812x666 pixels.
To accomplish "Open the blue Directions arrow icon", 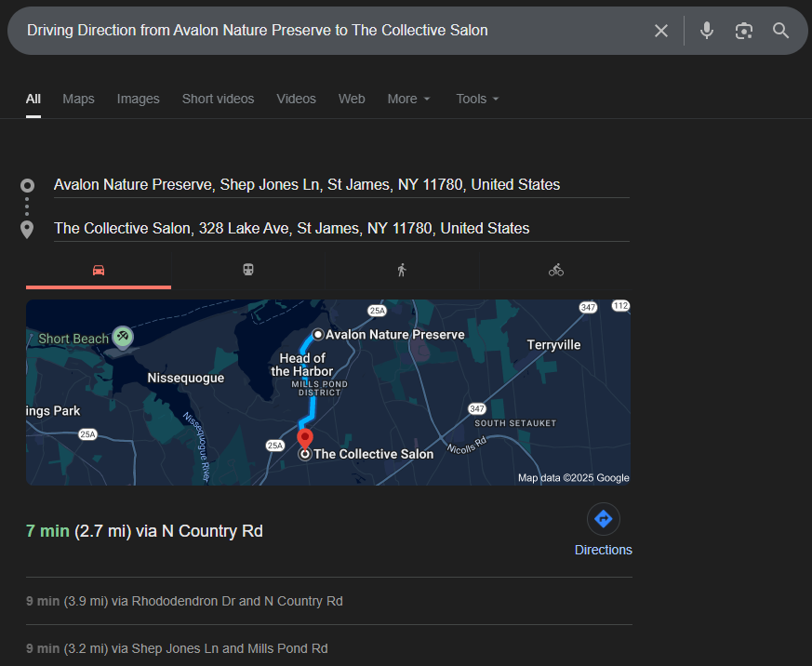I will tap(603, 519).
